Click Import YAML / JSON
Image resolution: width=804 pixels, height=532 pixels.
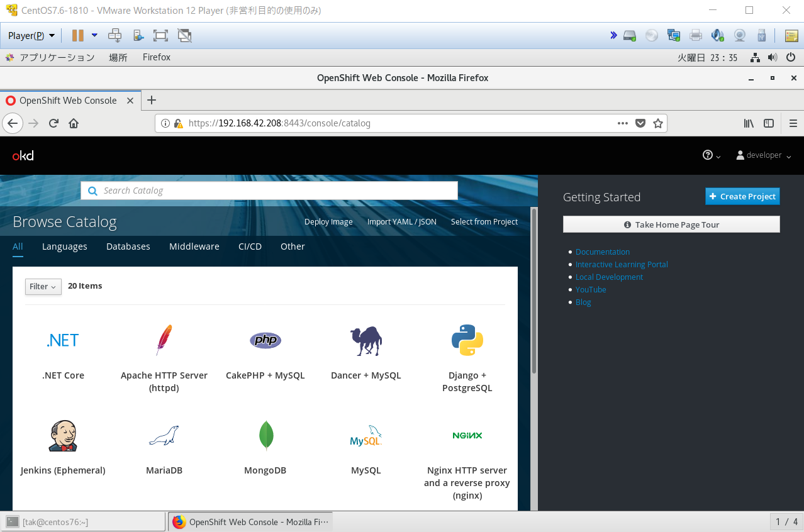402,222
